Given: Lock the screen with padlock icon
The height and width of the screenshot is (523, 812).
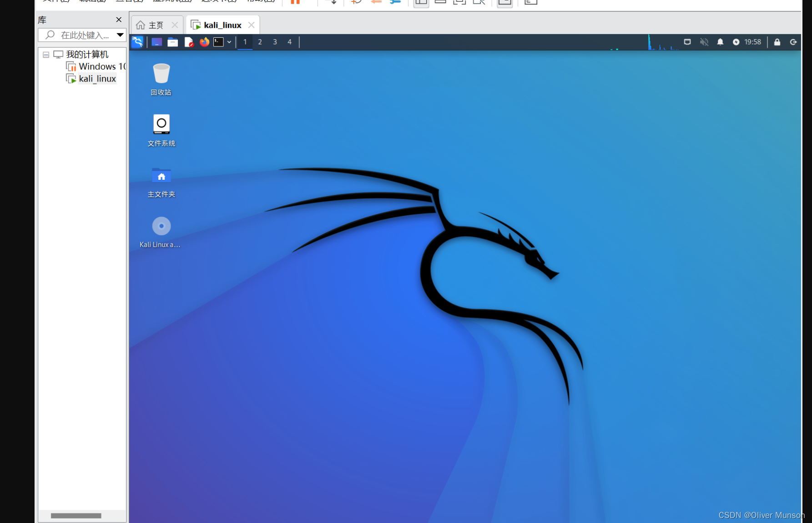Looking at the screenshot, I should pyautogui.click(x=777, y=42).
